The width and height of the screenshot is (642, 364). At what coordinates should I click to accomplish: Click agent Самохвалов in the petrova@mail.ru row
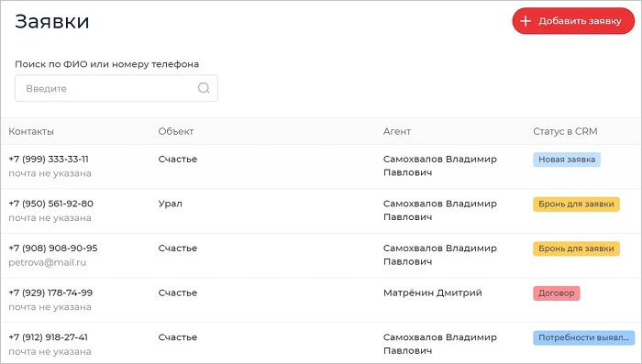click(x=440, y=255)
